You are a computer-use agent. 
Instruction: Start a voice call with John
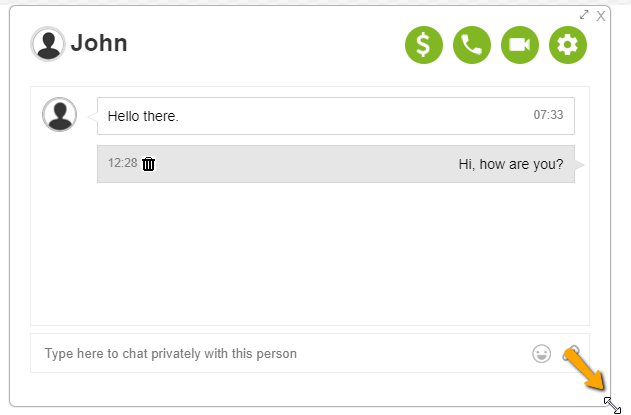coord(471,44)
